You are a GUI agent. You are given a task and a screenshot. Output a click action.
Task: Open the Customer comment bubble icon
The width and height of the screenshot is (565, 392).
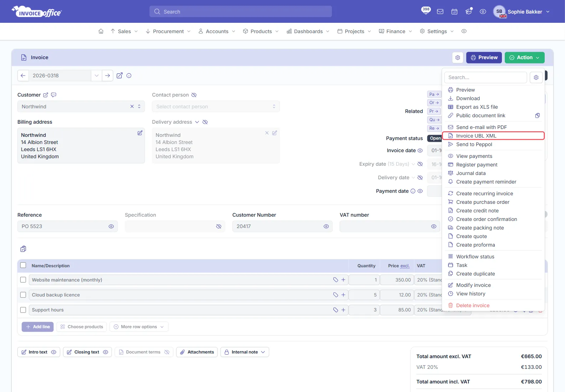click(x=54, y=95)
